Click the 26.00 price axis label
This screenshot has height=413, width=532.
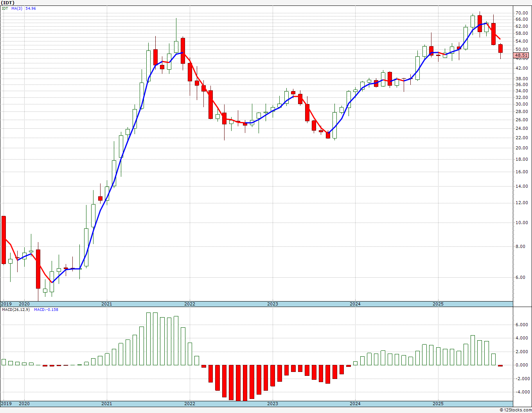pyautogui.click(x=522, y=120)
